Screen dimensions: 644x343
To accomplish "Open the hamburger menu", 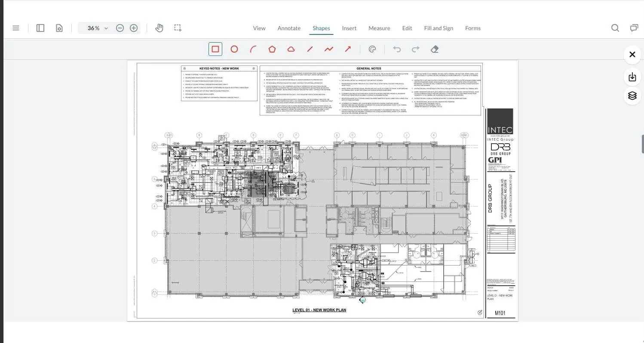I will (16, 28).
